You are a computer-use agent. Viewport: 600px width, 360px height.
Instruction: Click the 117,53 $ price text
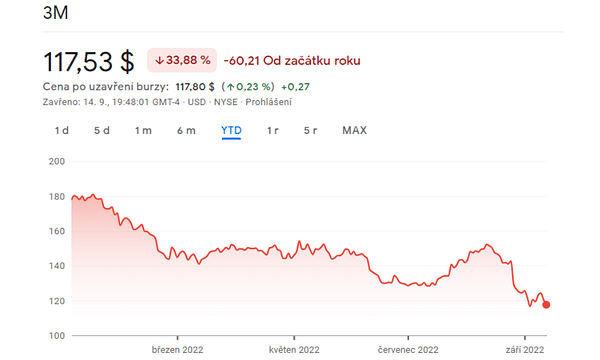click(89, 61)
